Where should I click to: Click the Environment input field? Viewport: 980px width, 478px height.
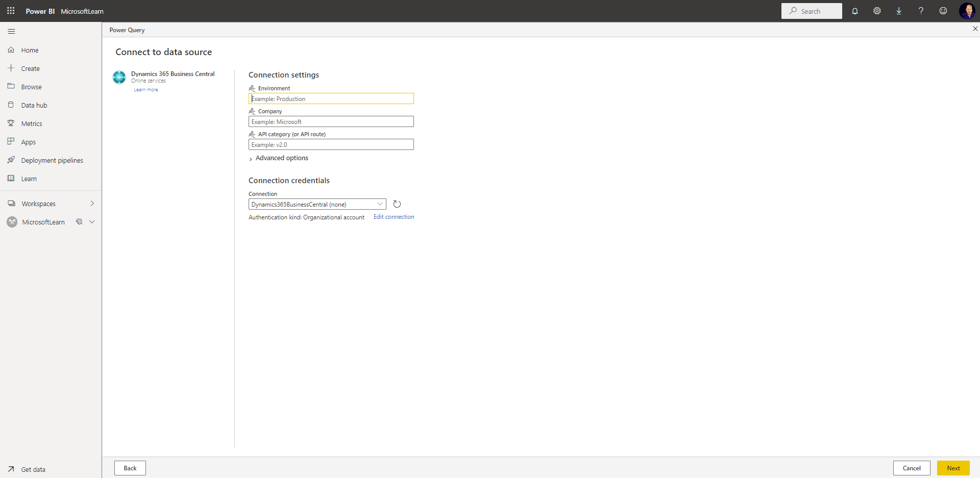331,98
